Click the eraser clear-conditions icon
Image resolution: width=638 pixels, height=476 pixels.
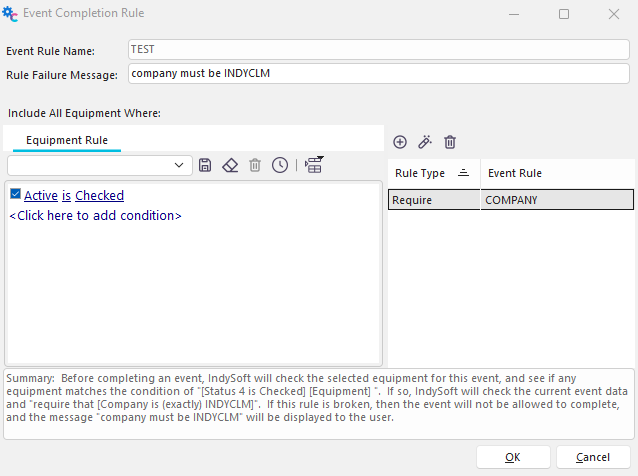pos(230,165)
